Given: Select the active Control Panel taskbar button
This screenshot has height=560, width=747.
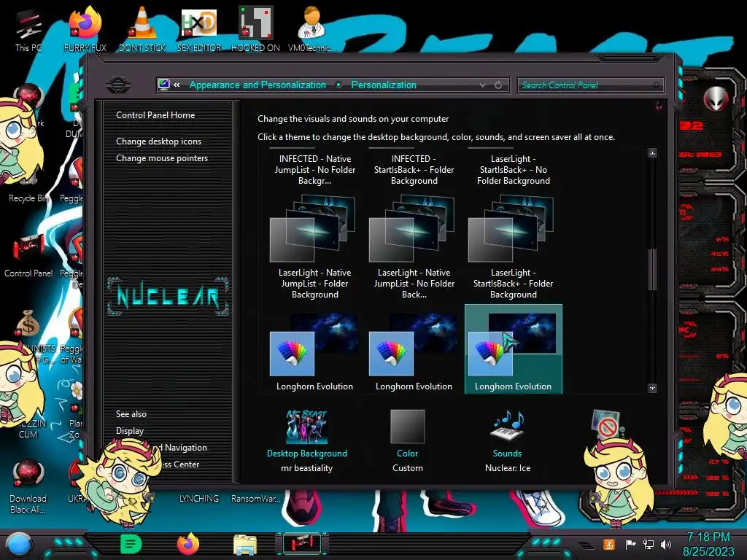Looking at the screenshot, I should (302, 544).
